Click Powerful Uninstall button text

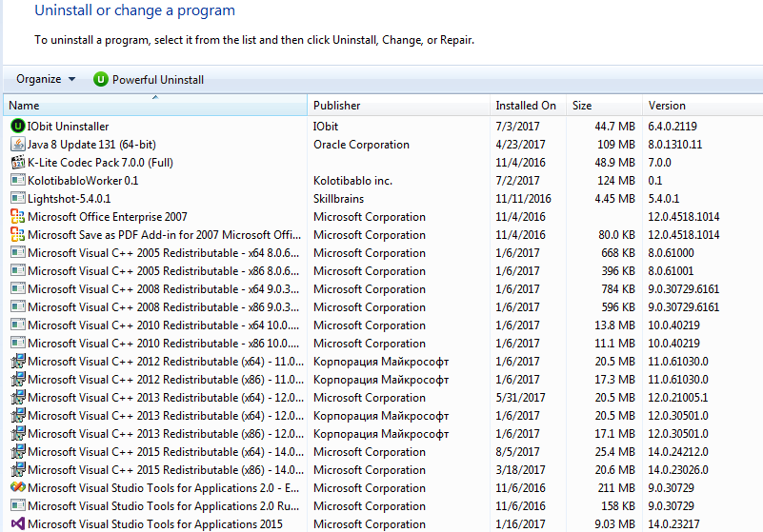[158, 80]
